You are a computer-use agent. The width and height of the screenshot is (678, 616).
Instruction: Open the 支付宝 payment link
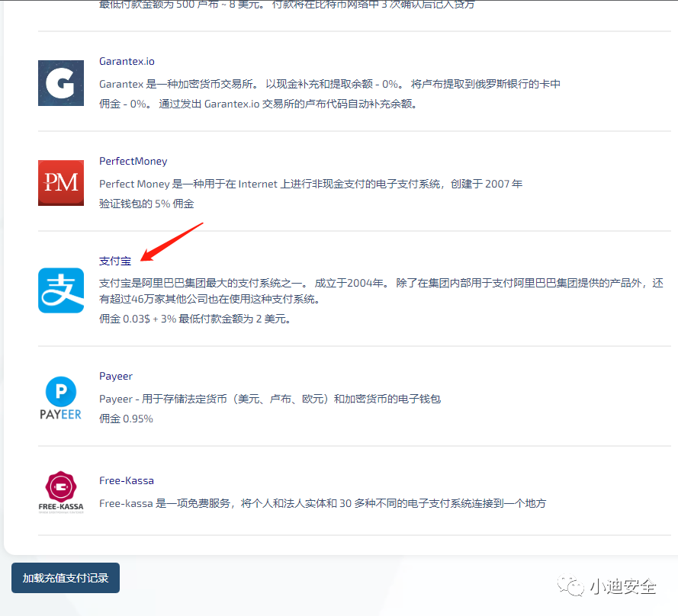115,261
